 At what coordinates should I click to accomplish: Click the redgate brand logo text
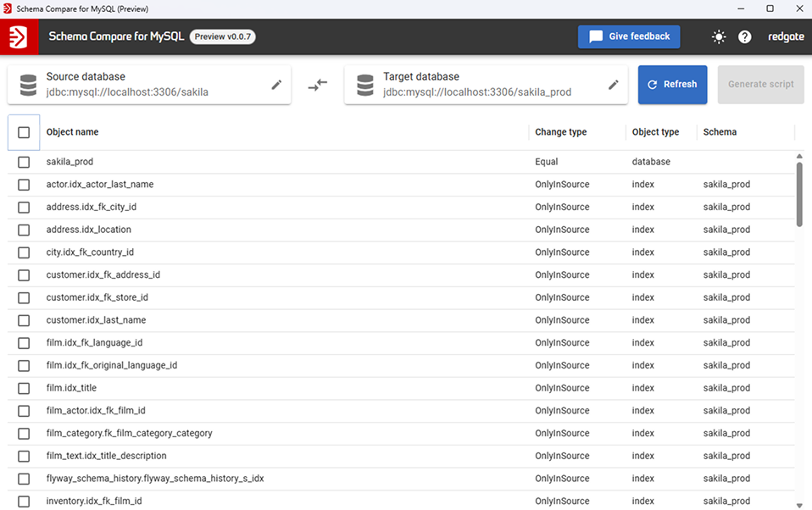coord(786,36)
